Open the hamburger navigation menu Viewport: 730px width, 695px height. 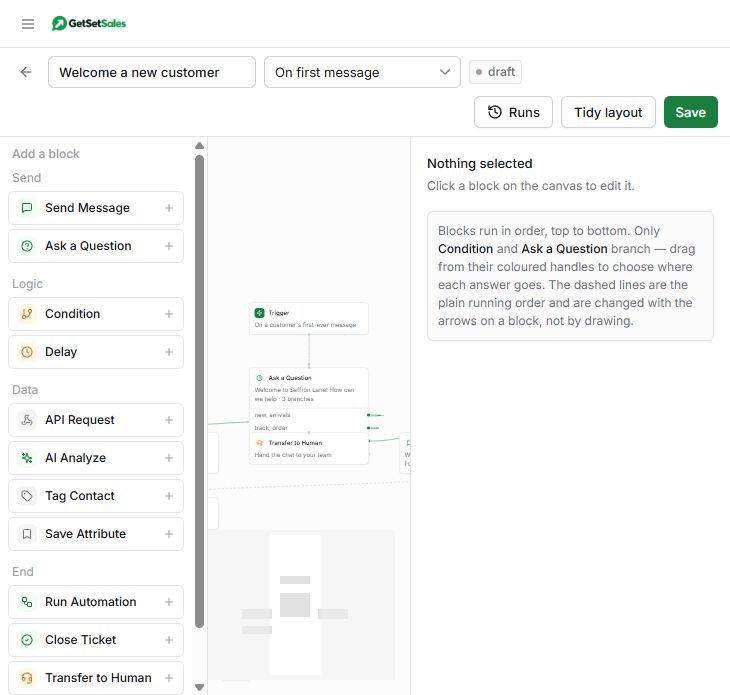(x=28, y=24)
